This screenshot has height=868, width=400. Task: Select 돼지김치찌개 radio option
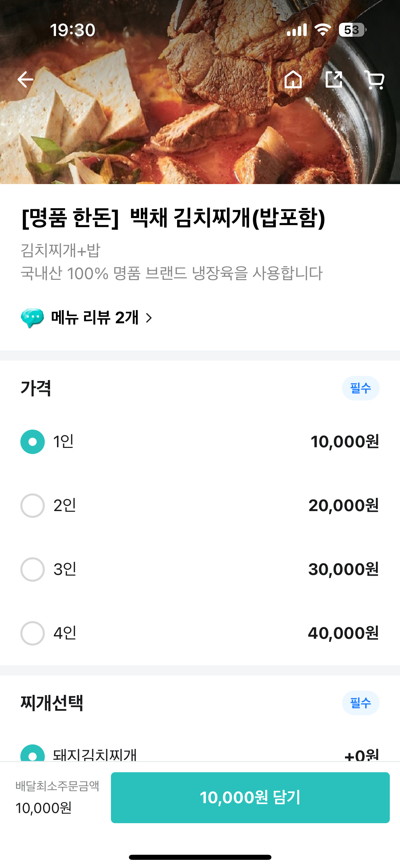pos(33,753)
